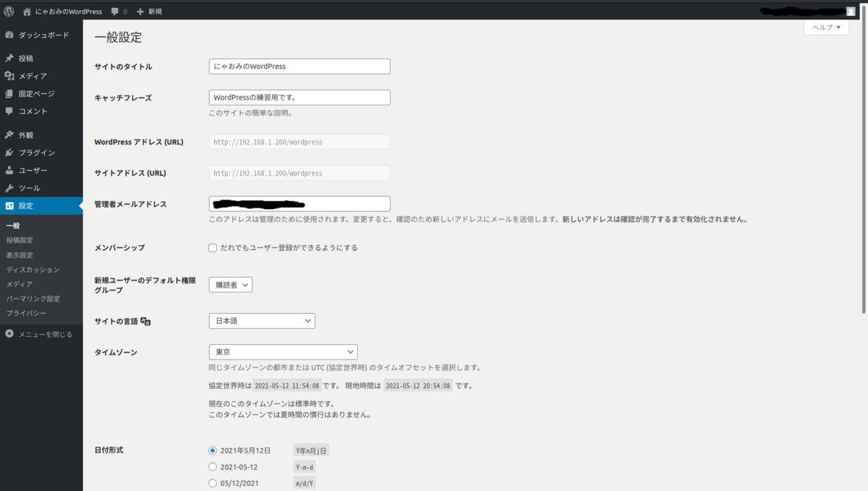Click the local time 2021-05-12 20:54:08
868x491 pixels.
[418, 386]
